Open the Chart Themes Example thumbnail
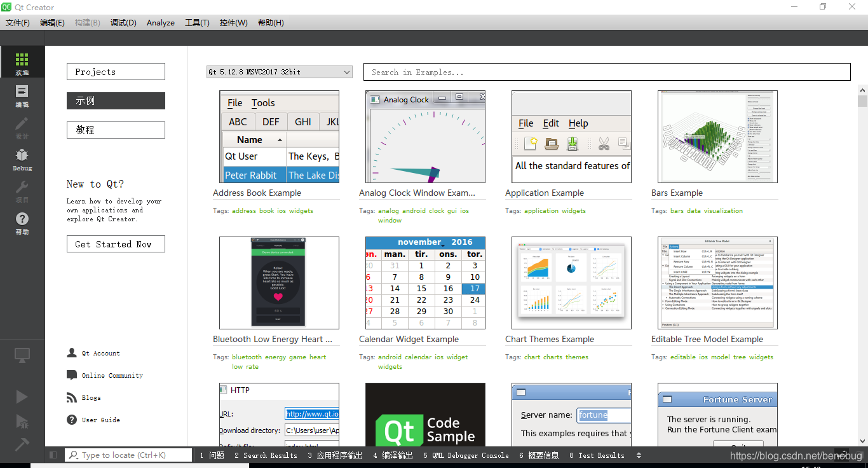The height and width of the screenshot is (468, 868). (x=571, y=283)
